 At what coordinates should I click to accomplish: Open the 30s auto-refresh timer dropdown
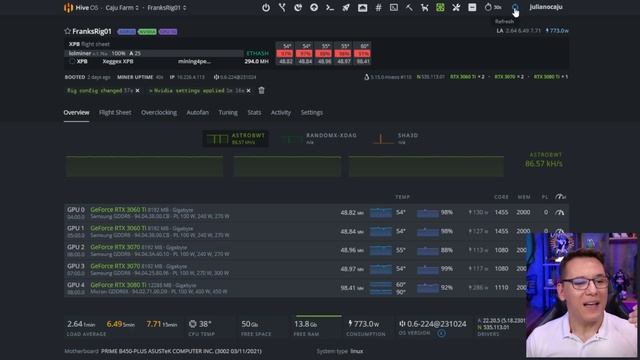pyautogui.click(x=493, y=7)
